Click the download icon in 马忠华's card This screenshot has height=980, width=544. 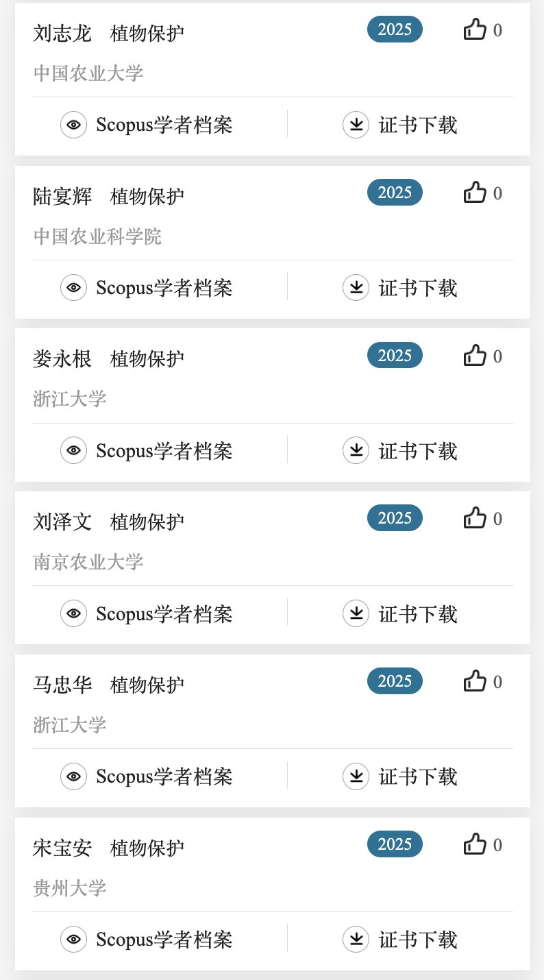point(356,776)
